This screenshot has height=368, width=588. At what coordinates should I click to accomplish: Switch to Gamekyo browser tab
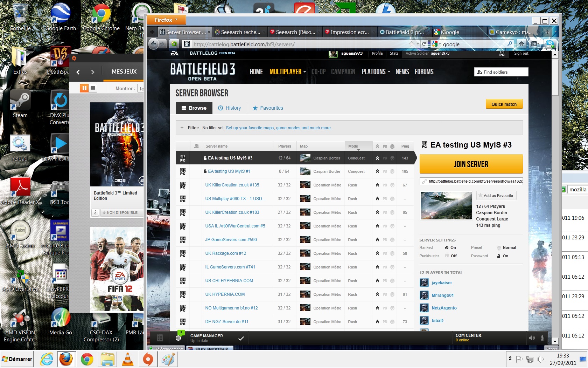514,32
